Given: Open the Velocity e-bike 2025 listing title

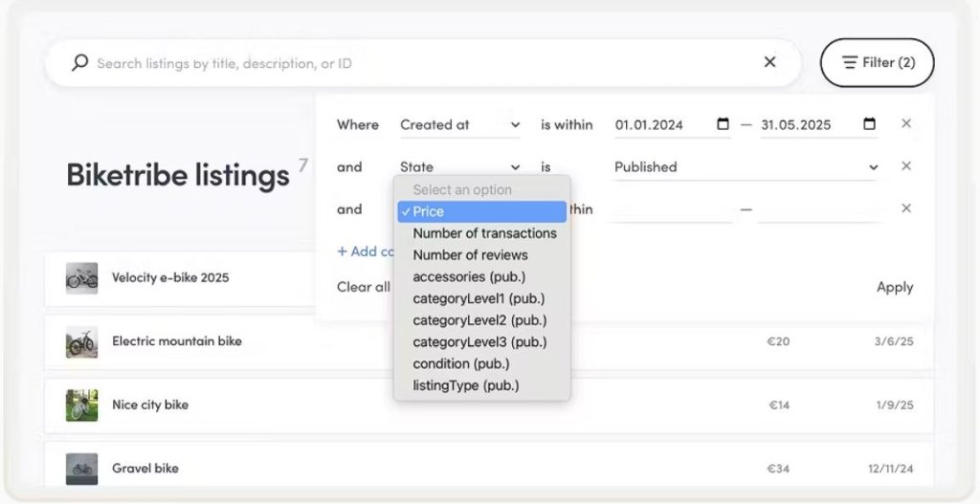Looking at the screenshot, I should click(x=170, y=277).
